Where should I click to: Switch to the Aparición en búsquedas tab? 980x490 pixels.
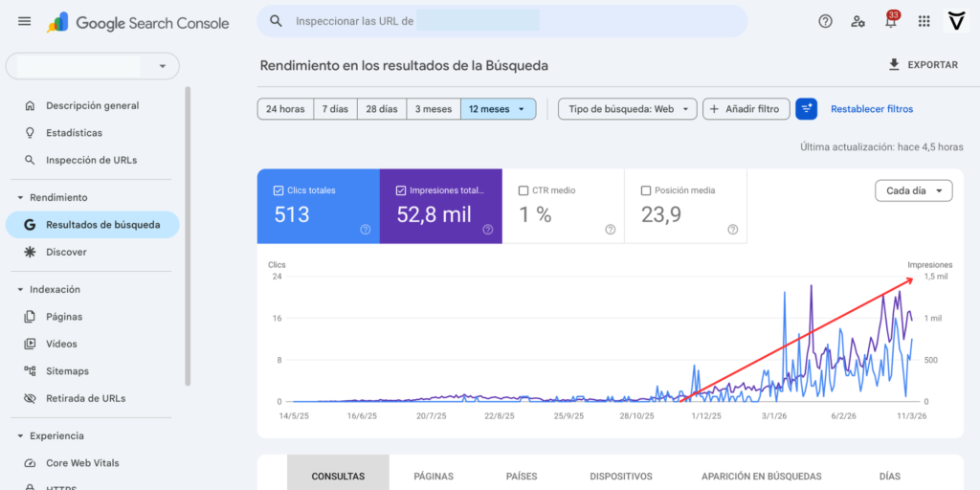click(761, 477)
